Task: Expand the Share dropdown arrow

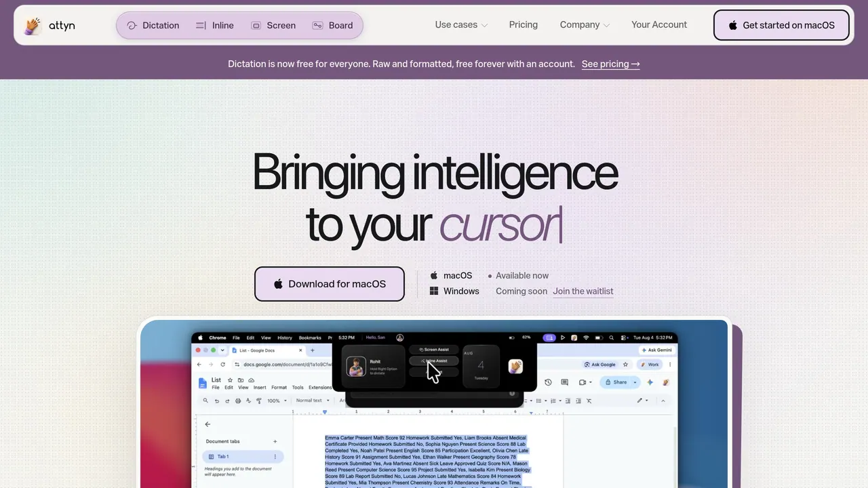Action: click(635, 382)
